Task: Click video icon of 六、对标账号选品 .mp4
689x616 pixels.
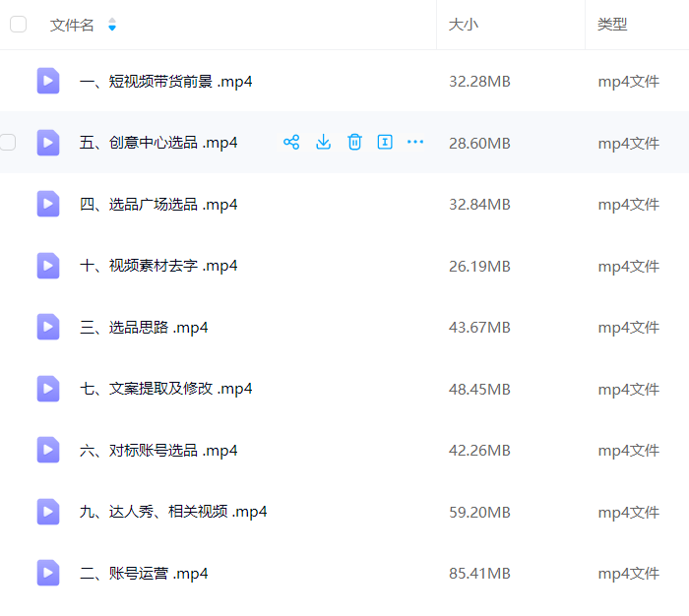Action: (48, 450)
